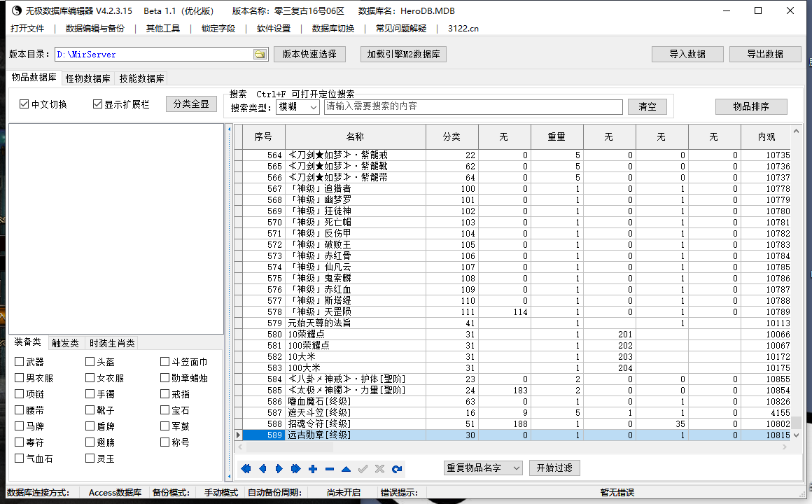Click the edit record triangle icon
This screenshot has height=504, width=812.
346,469
